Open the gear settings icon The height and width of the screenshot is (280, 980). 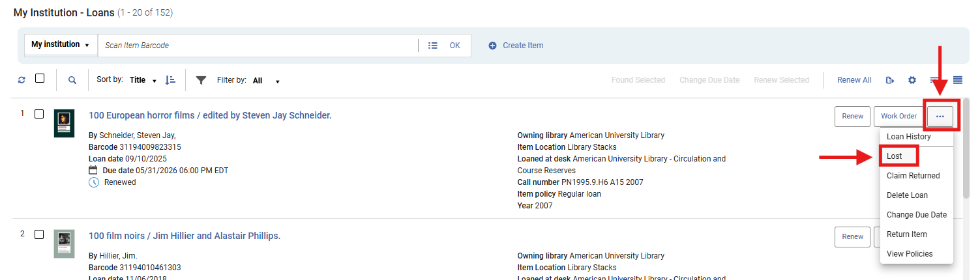click(912, 80)
